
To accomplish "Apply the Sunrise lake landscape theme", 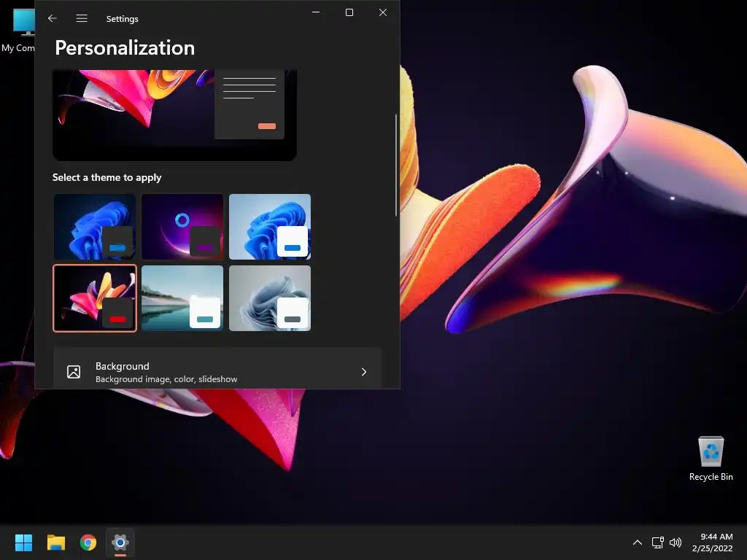I will coord(182,298).
